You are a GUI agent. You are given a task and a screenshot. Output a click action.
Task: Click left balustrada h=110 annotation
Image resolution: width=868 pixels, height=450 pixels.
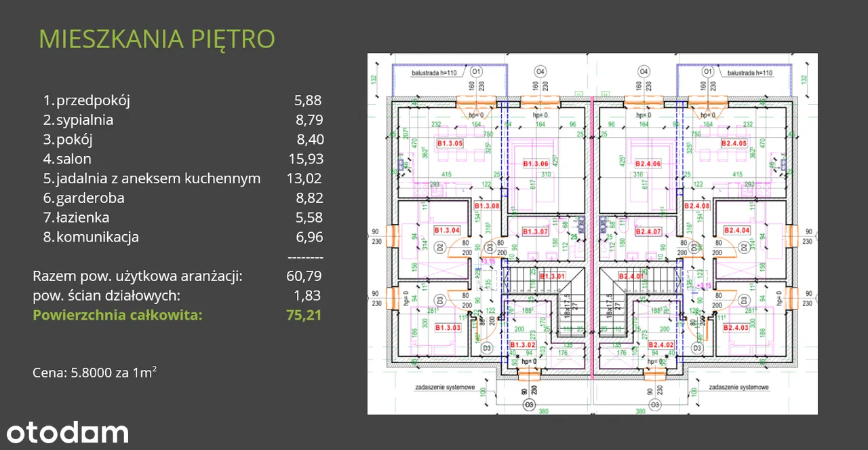coord(433,72)
